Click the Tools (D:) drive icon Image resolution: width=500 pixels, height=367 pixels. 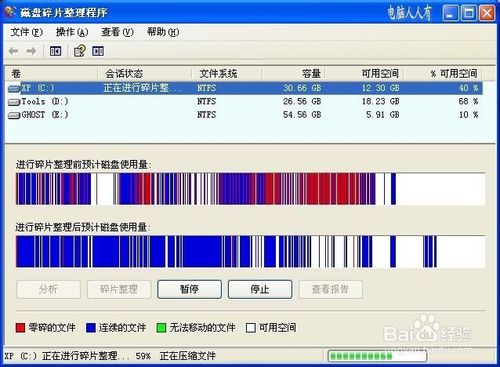click(x=14, y=102)
